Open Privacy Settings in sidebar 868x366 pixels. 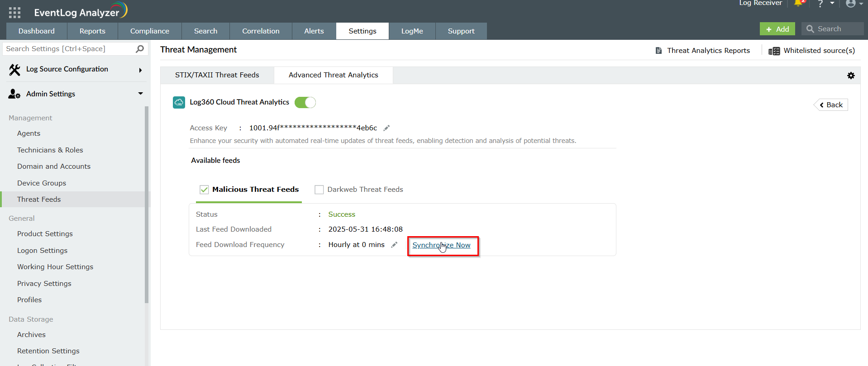point(44,284)
